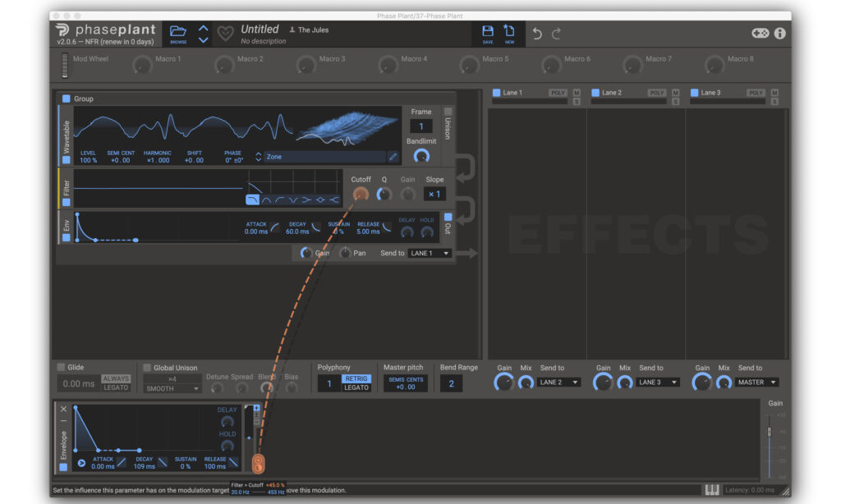Select the notch filter shape
Image resolution: width=841 pixels, height=504 pixels.
(x=293, y=200)
